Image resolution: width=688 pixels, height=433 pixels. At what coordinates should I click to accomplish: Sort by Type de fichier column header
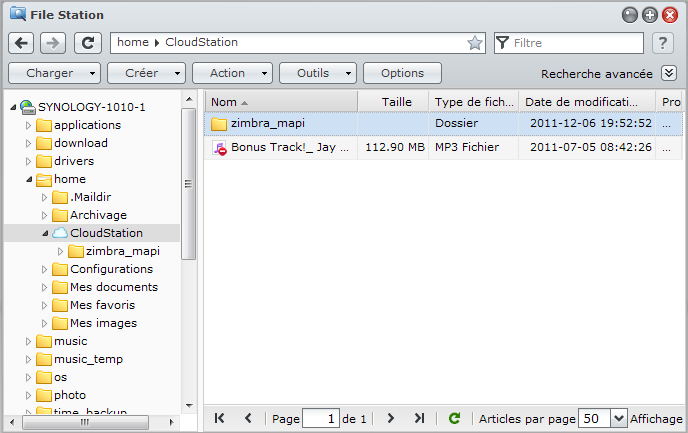[474, 102]
